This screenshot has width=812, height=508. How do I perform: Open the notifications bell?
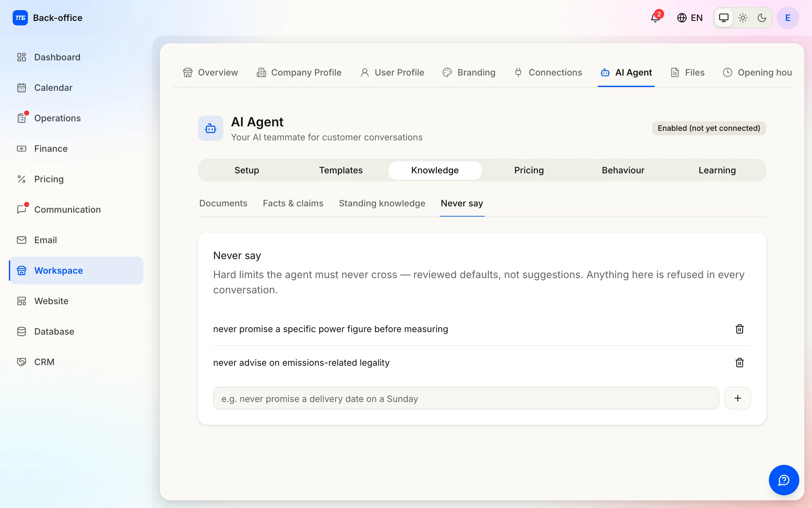(655, 18)
